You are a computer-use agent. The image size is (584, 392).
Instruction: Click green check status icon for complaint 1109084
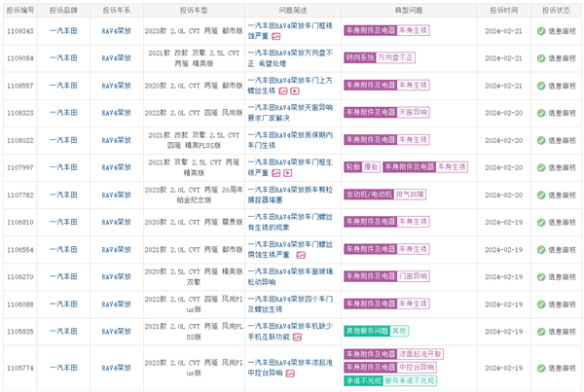tap(541, 57)
